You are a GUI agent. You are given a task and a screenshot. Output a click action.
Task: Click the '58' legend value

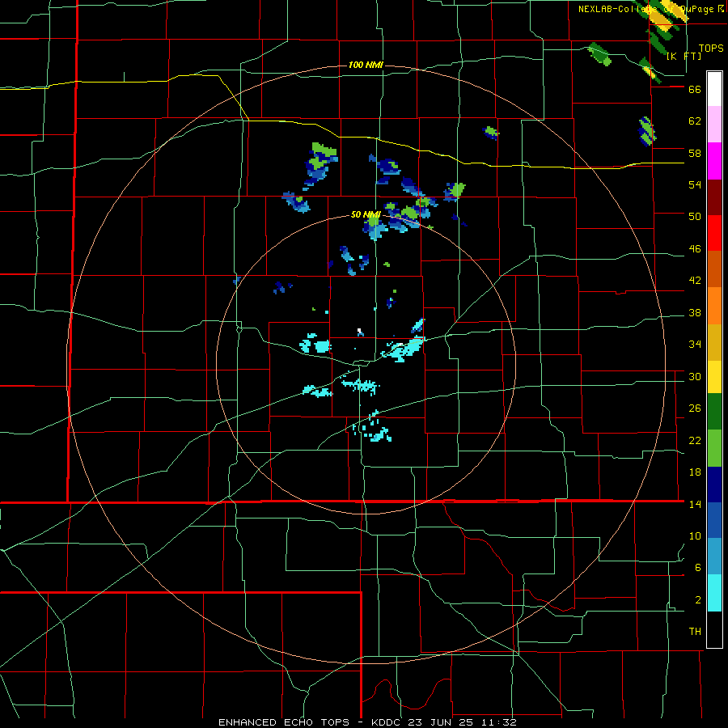click(695, 153)
